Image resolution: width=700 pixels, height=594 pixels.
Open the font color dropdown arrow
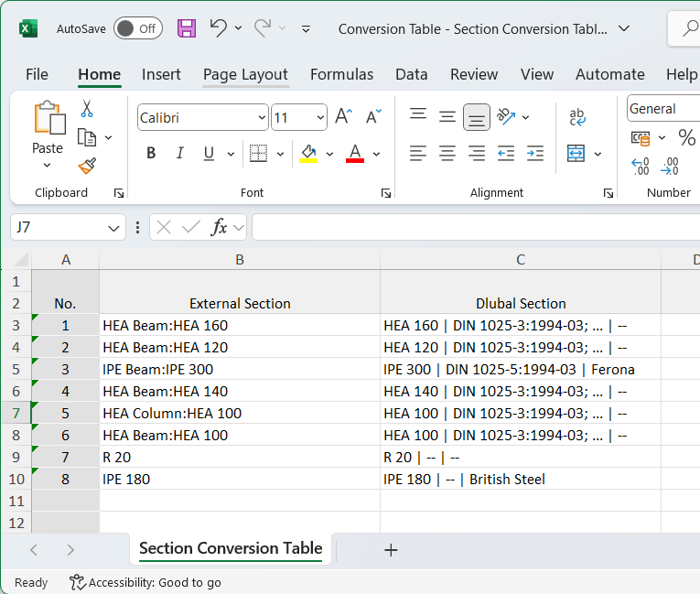[376, 154]
